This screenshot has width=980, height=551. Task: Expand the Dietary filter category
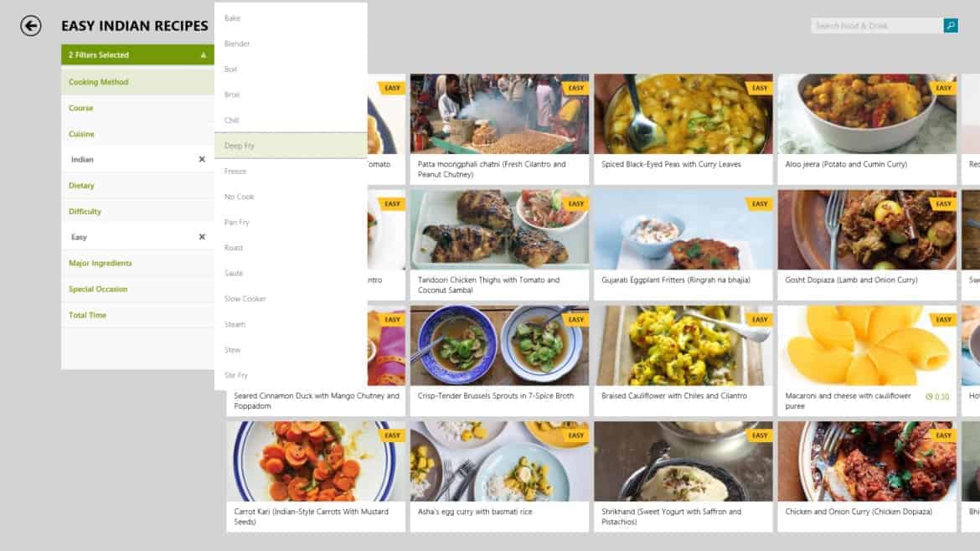(137, 186)
